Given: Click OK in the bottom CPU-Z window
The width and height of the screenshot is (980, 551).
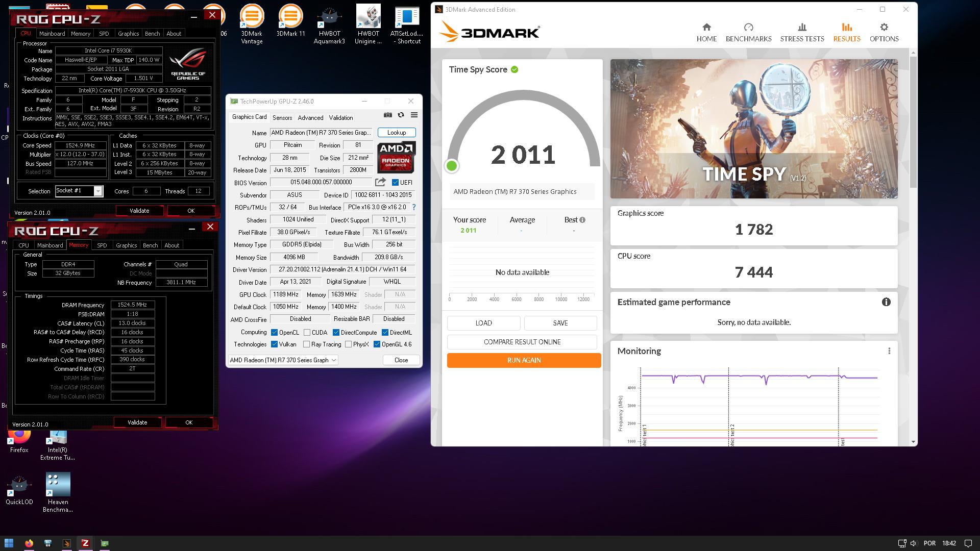Looking at the screenshot, I should click(189, 422).
